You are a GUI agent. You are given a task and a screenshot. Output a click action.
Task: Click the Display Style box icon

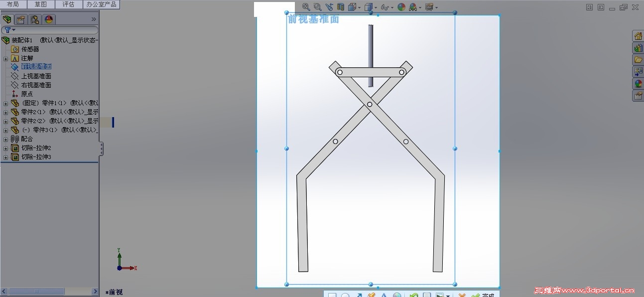click(369, 7)
